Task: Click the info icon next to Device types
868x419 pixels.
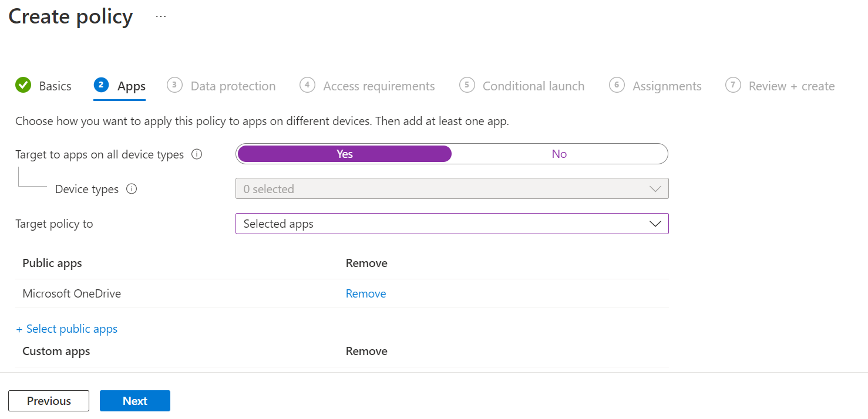Action: coord(132,189)
